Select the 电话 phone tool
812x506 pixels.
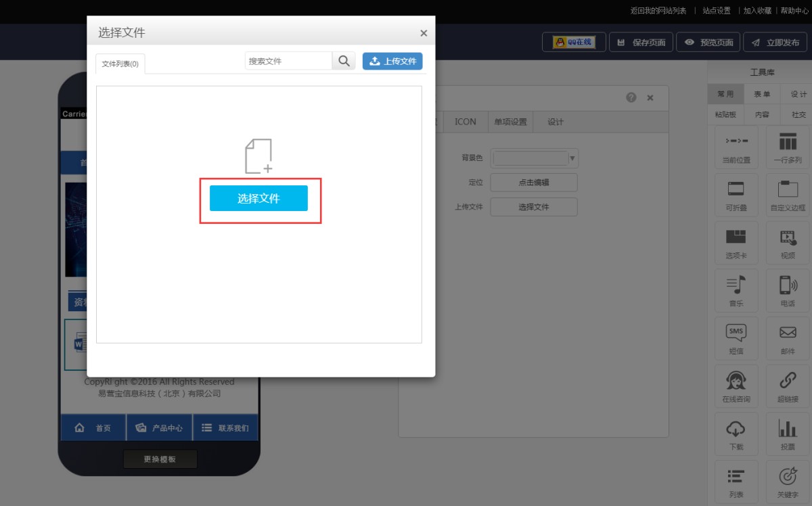(x=788, y=290)
